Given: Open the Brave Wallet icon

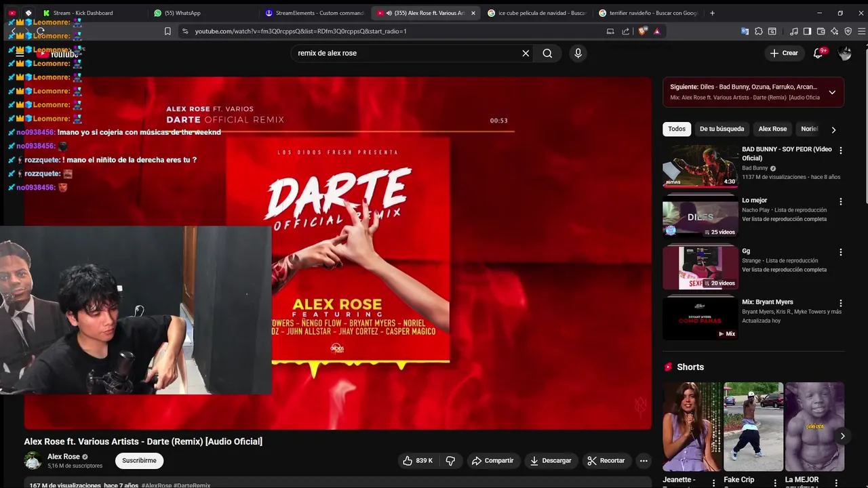Looking at the screenshot, I should pyautogui.click(x=821, y=31).
